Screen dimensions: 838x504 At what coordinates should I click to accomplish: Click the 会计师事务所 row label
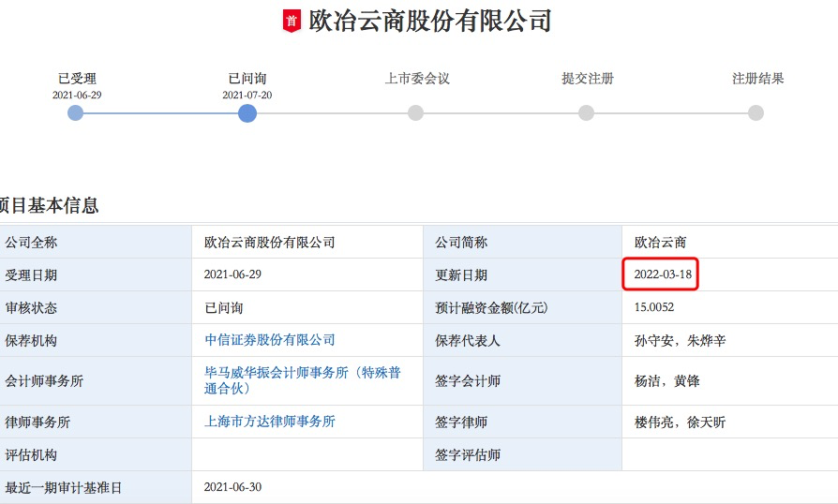click(44, 380)
